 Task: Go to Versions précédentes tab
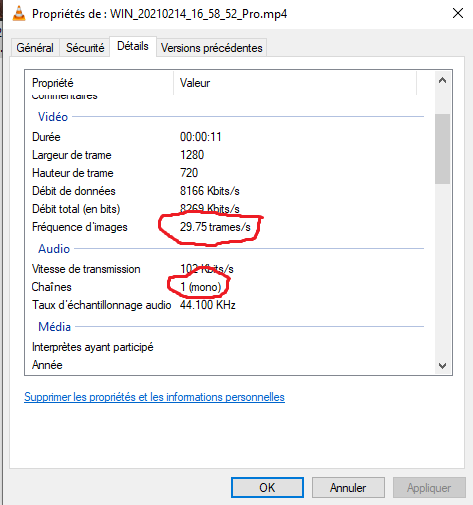pyautogui.click(x=212, y=48)
